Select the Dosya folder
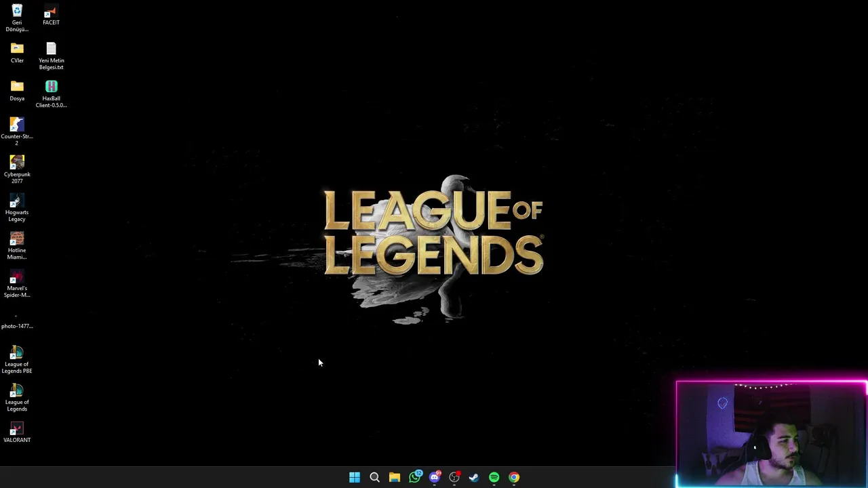Image resolution: width=868 pixels, height=488 pixels. point(17,91)
